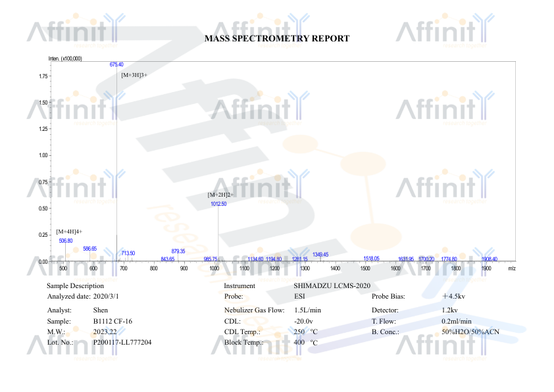Select the CDL value -20.0v
This screenshot has width=554, height=392.
pos(304,321)
